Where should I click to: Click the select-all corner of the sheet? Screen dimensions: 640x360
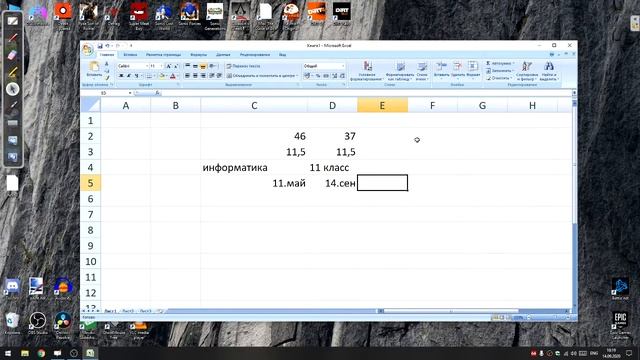(90, 105)
